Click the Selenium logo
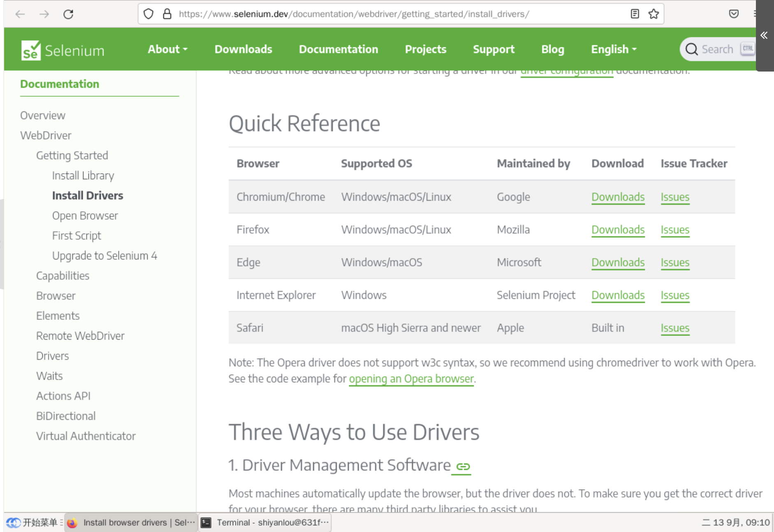The width and height of the screenshot is (774, 532). (x=63, y=51)
